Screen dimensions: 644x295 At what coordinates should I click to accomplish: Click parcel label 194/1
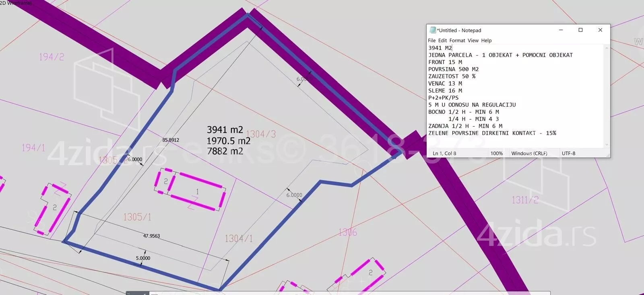pyautogui.click(x=33, y=148)
